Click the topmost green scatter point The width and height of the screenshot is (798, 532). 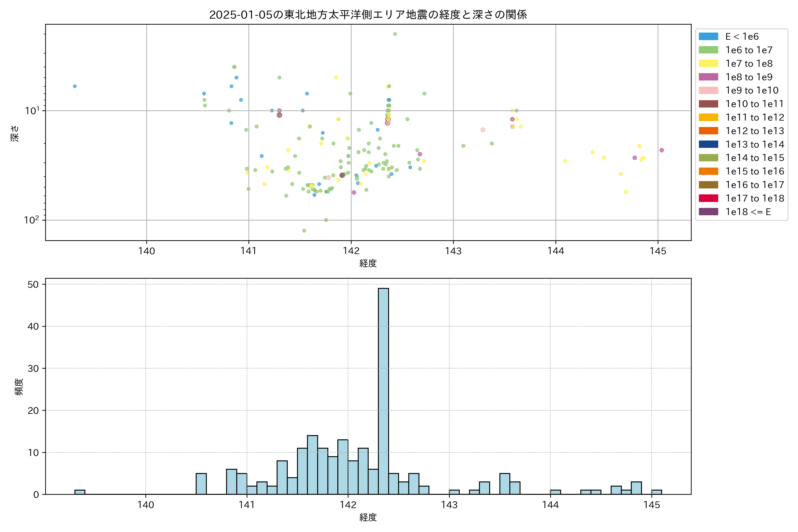395,34
